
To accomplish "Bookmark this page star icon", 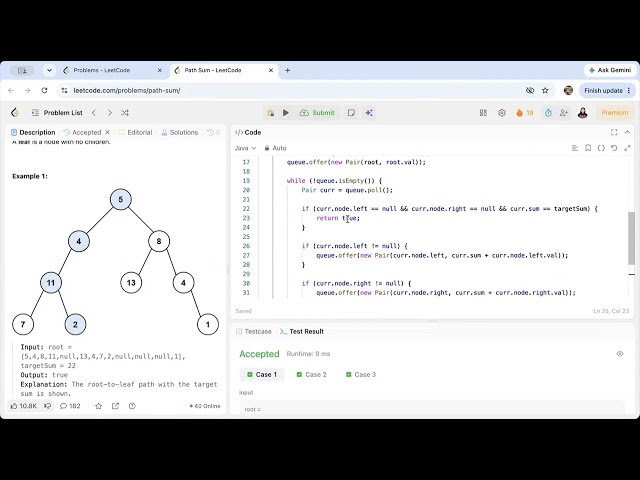I will 545,90.
